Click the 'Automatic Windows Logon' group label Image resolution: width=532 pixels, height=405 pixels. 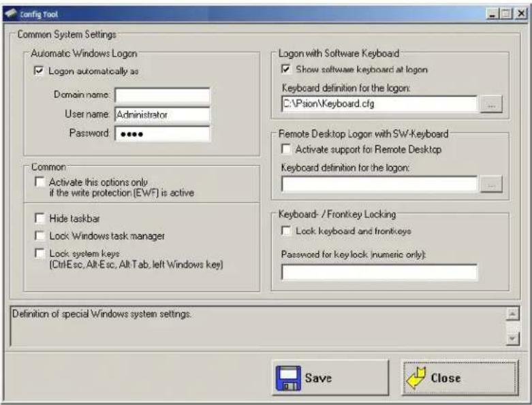(84, 54)
